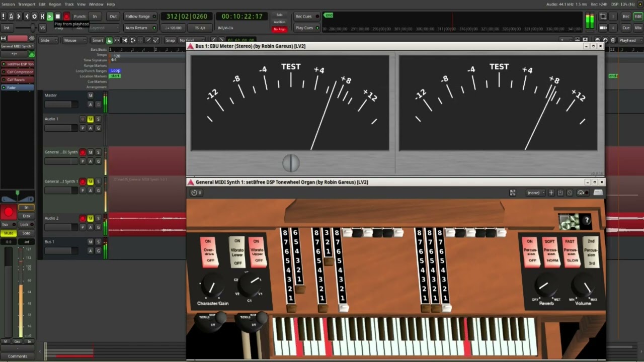The width and height of the screenshot is (644, 362).
Task: Toggle Percussion FAST/SLOW switch
Action: [x=571, y=251]
